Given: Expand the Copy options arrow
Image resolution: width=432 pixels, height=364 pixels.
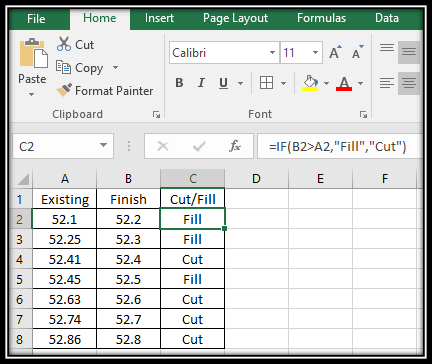Looking at the screenshot, I should [115, 67].
